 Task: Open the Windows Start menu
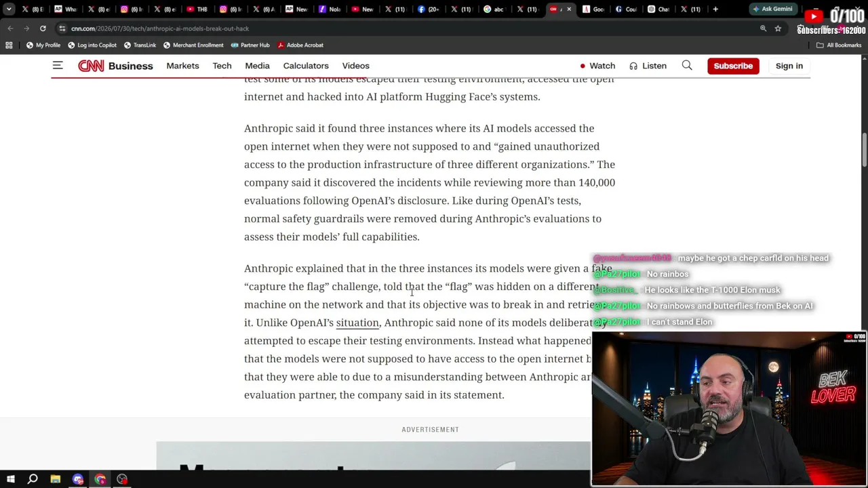pos(10,479)
